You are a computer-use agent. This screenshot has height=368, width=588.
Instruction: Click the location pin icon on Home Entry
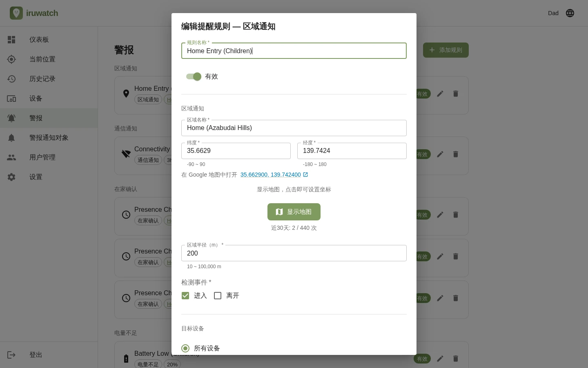click(126, 94)
